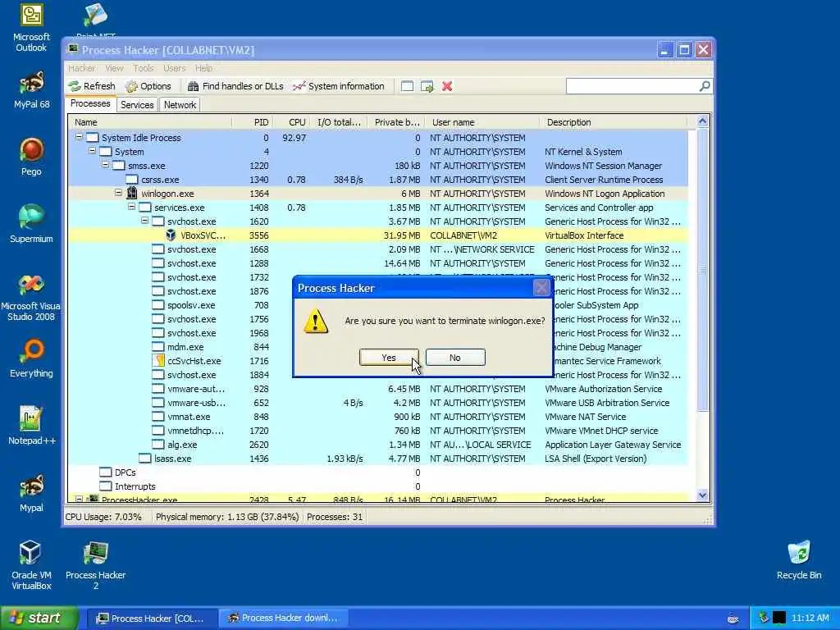Collapse the winlogon.exe tree node
The height and width of the screenshot is (630, 840).
point(118,193)
